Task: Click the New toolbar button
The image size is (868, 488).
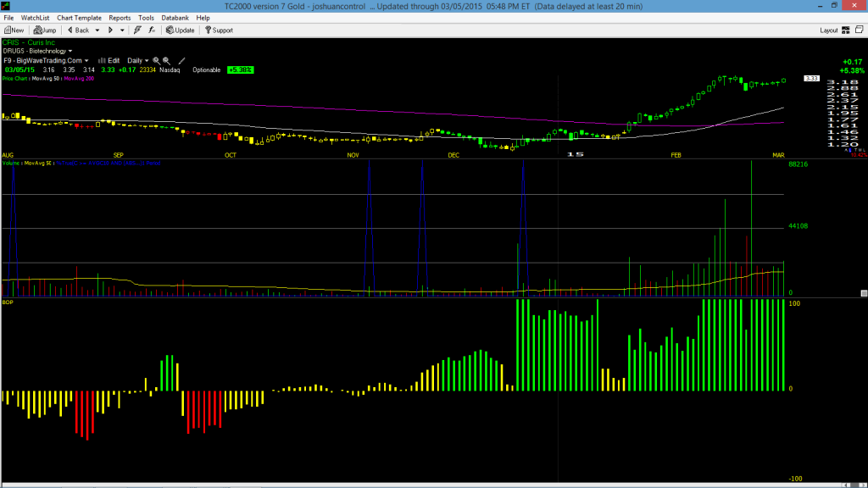Action: [14, 30]
